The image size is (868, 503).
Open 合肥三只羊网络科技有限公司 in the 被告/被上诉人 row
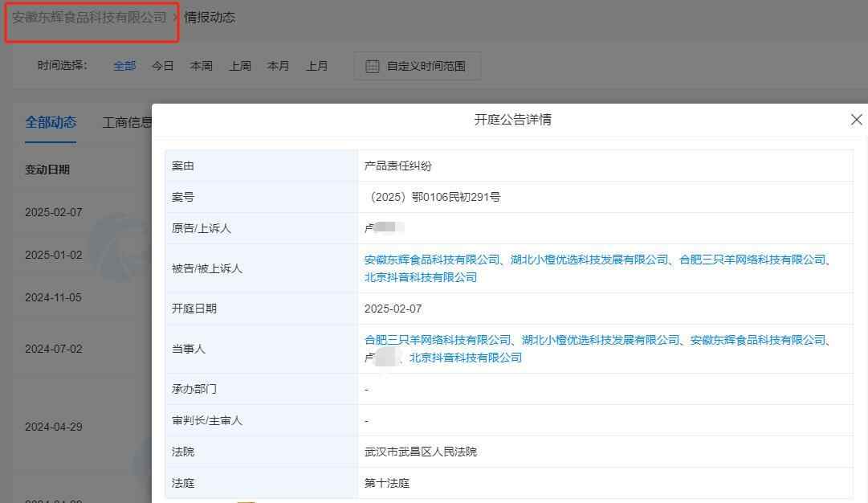[752, 260]
